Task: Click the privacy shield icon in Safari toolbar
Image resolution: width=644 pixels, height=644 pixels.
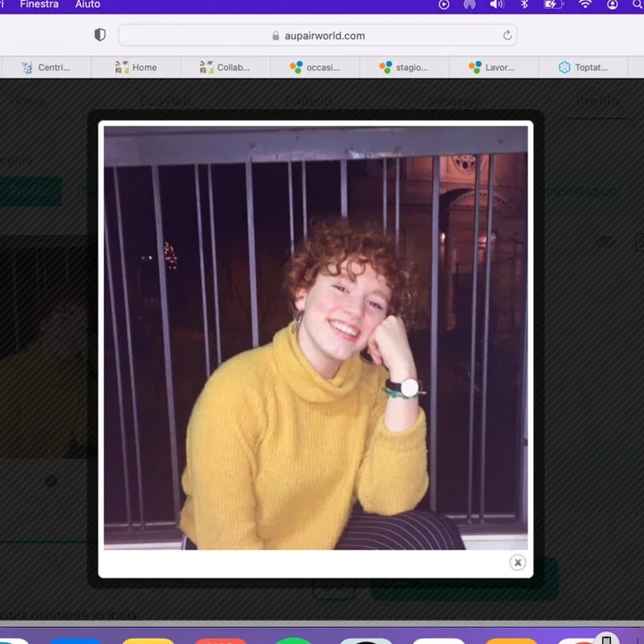Action: tap(100, 35)
